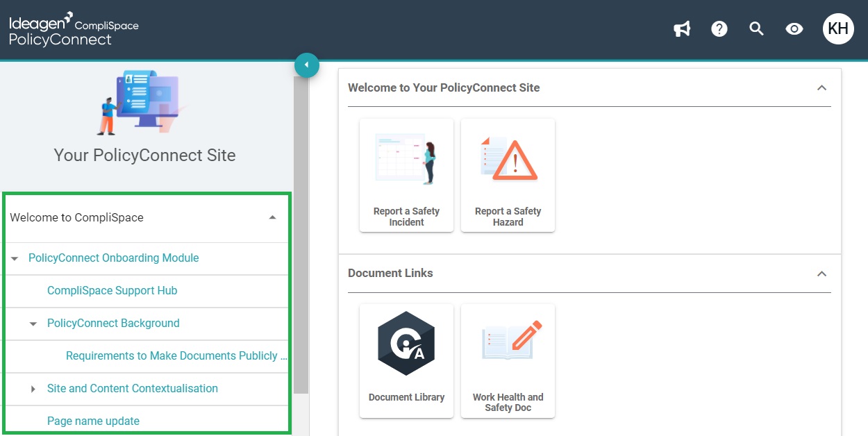Collapse the PolicyConnect Background arrow
Image resolution: width=868 pixels, height=436 pixels.
33,324
